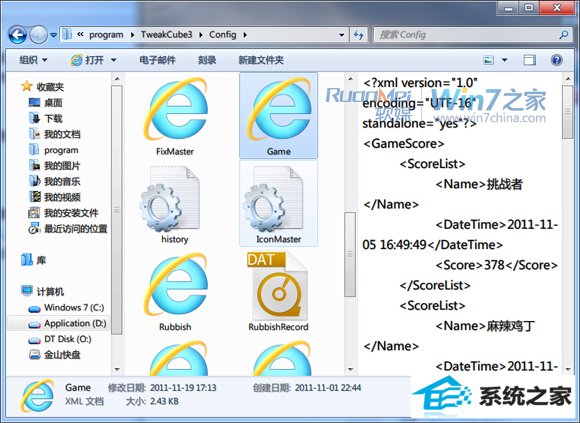The image size is (580, 423).
Task: Click the file list scroll up arrow
Action: click(x=350, y=78)
